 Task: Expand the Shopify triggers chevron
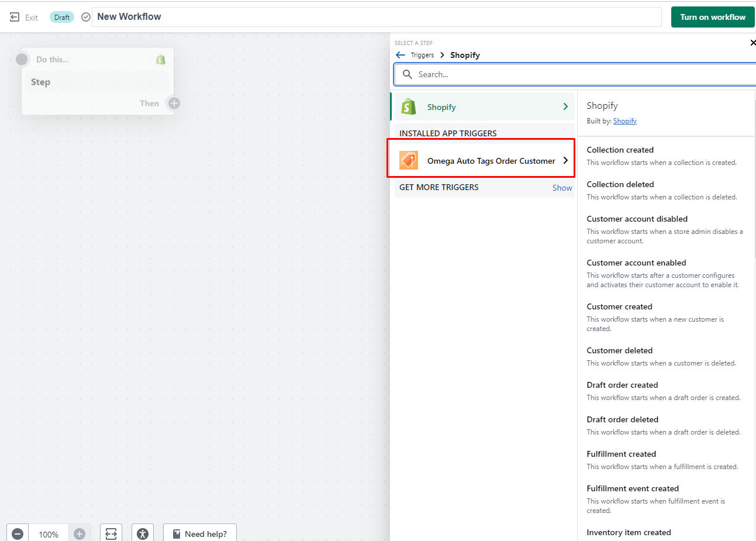click(565, 106)
